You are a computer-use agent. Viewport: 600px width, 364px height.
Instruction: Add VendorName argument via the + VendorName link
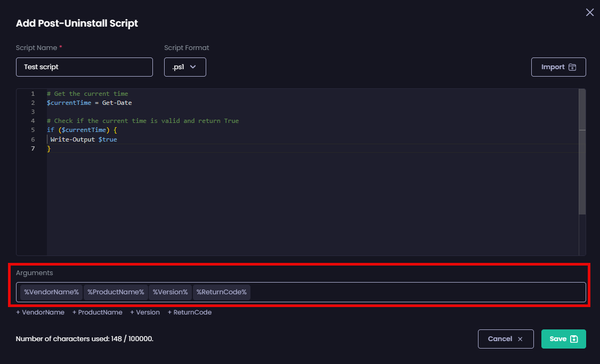[40, 312]
